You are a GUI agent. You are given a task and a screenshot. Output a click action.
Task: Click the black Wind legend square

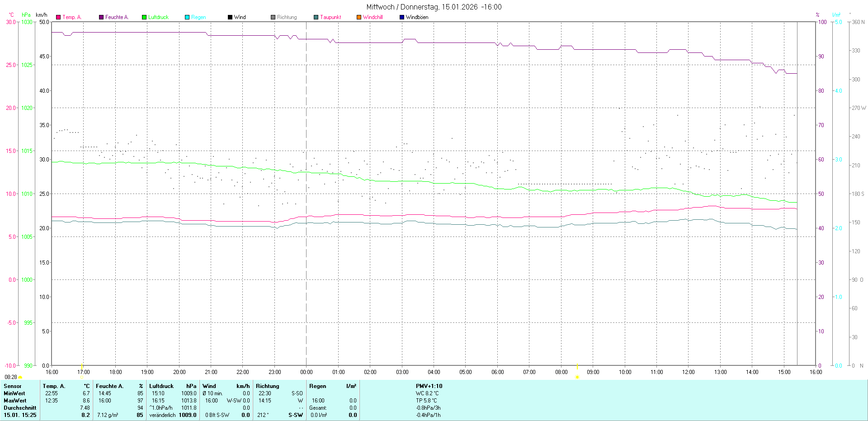230,17
